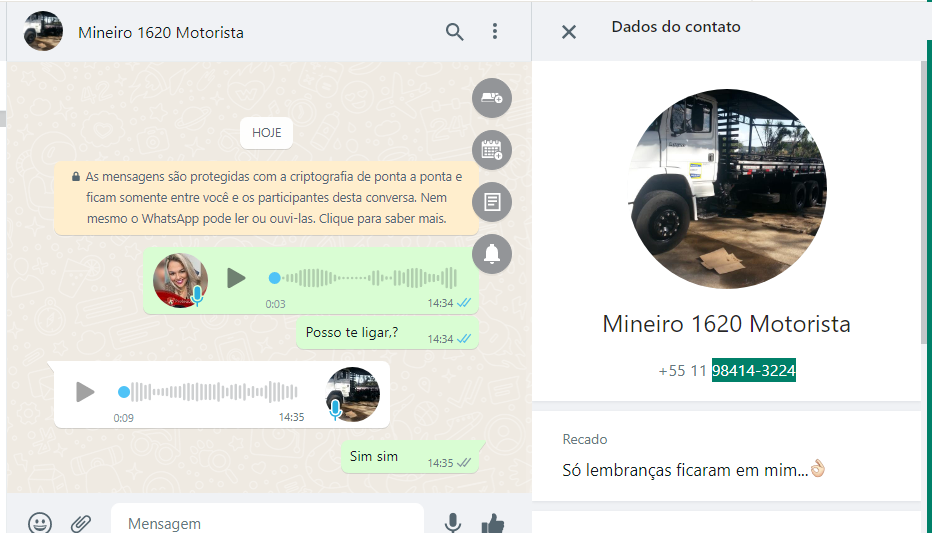Close the Dados do contato panel
932x533 pixels.
569,32
